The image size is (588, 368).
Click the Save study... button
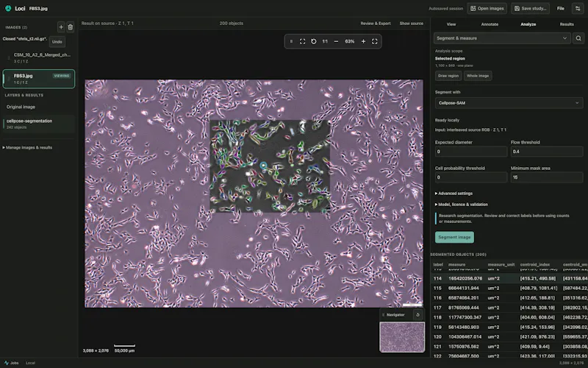(x=530, y=8)
